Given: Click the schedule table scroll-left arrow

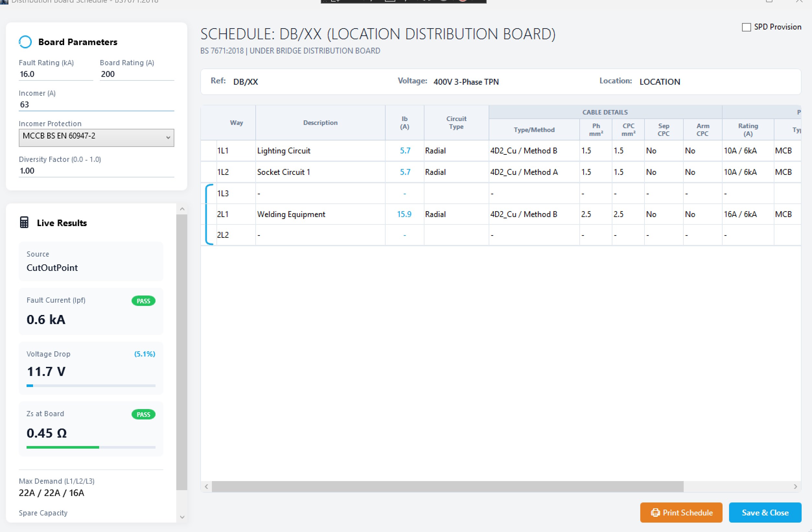Looking at the screenshot, I should [206, 487].
